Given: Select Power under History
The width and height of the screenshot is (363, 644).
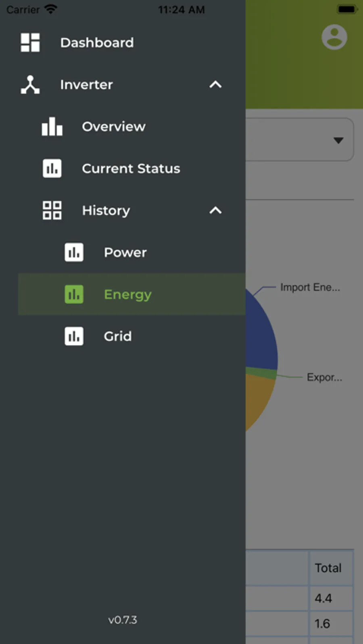Looking at the screenshot, I should tap(125, 252).
